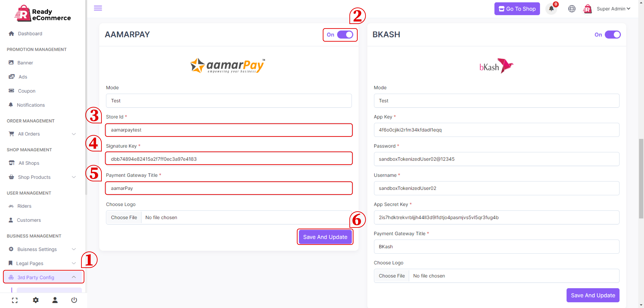The image size is (644, 308).
Task: Click the power logout icon
Action: [74, 300]
